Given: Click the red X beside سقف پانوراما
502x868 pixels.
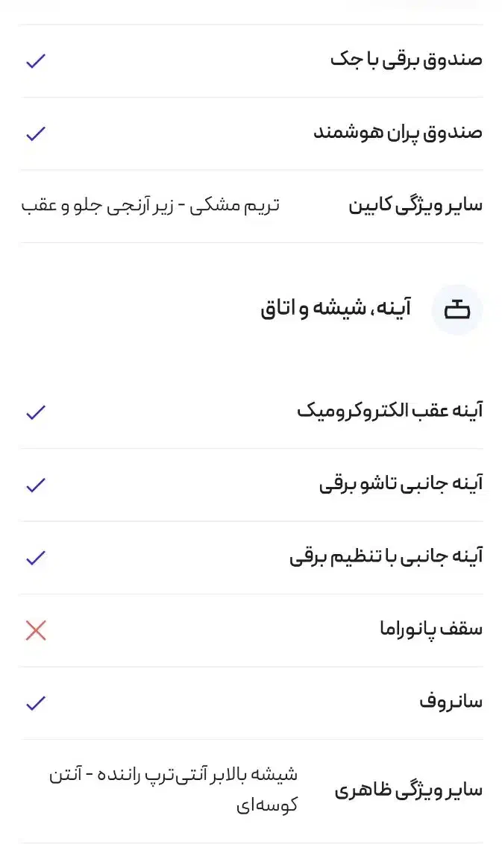Looking at the screenshot, I should click(35, 630).
